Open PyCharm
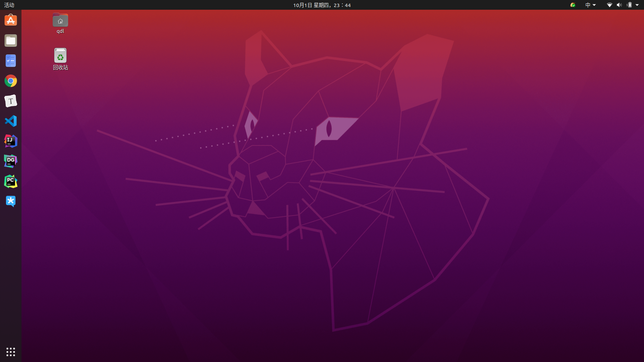 11,181
